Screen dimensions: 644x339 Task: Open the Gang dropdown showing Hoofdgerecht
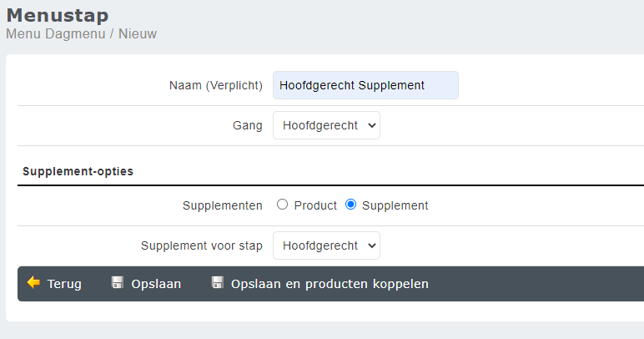(x=326, y=125)
